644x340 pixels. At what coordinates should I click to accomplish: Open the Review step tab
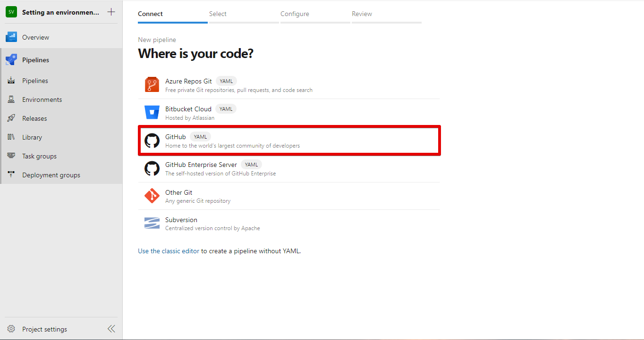(362, 14)
